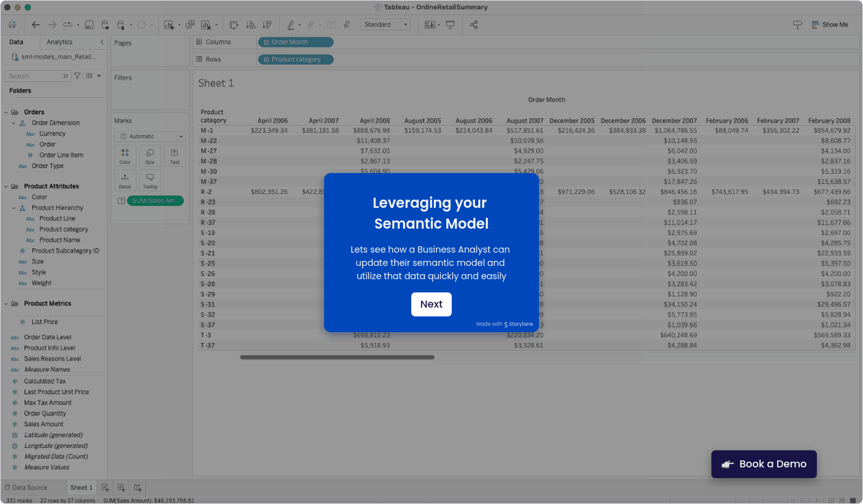
Task: Toggle the filter icon in the data pane
Action: [x=76, y=75]
